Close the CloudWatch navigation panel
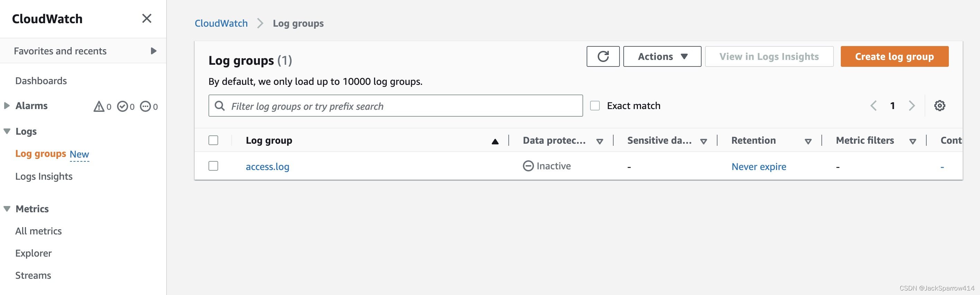 point(146,18)
